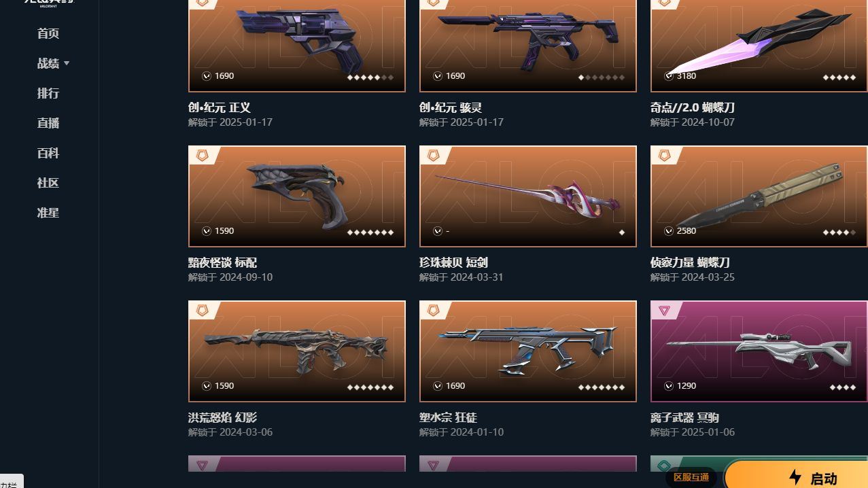Select 百科 in the sidebar menu
Screen dimensions: 868x488
[48, 153]
